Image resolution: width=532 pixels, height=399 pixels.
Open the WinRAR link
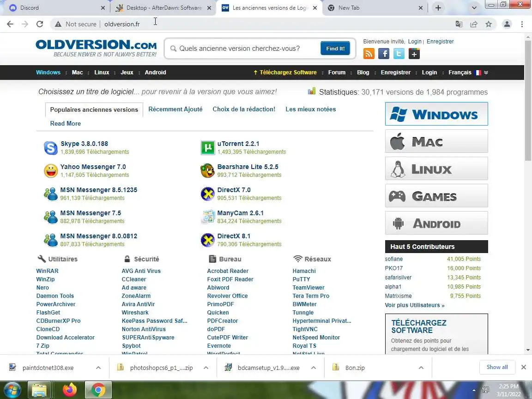tap(47, 271)
